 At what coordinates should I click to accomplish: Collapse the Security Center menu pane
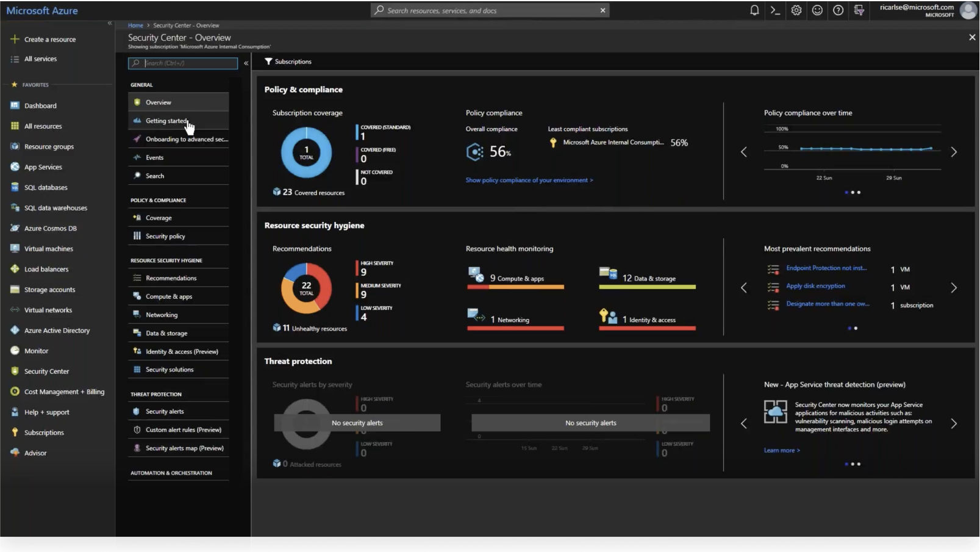coord(246,63)
